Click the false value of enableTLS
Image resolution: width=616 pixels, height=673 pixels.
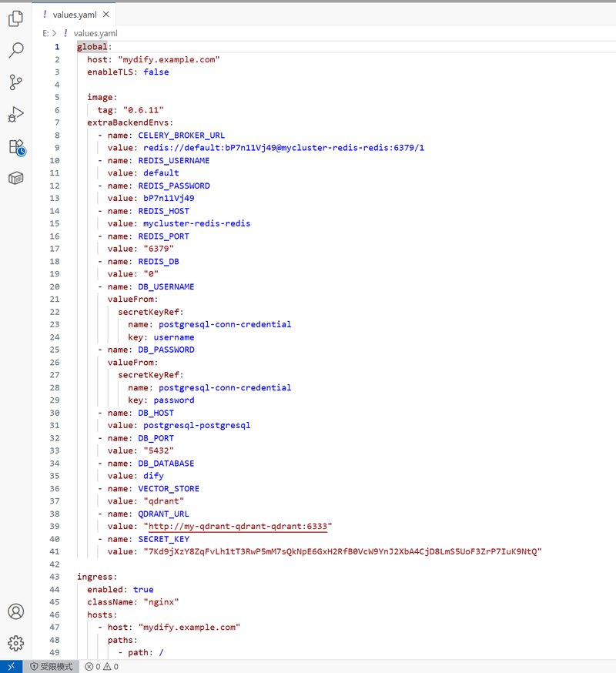pyautogui.click(x=156, y=72)
